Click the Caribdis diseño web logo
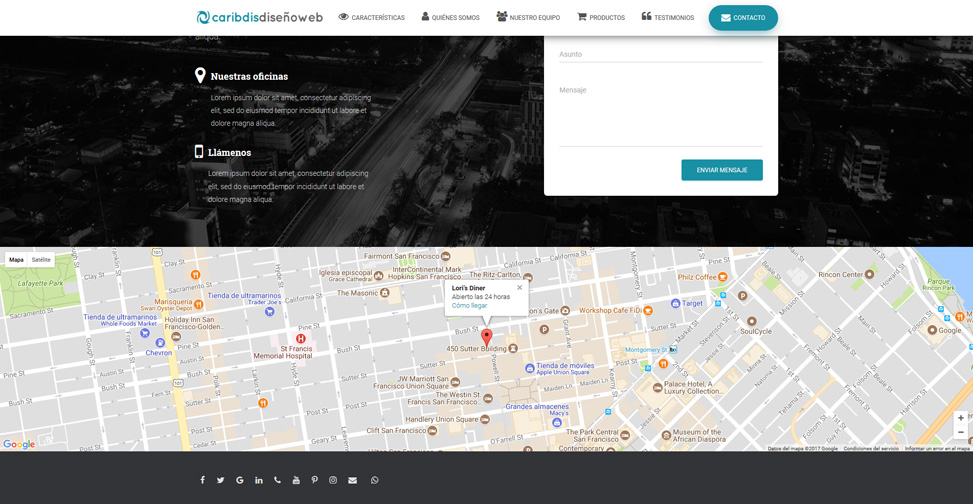This screenshot has height=504, width=973. coord(259,17)
